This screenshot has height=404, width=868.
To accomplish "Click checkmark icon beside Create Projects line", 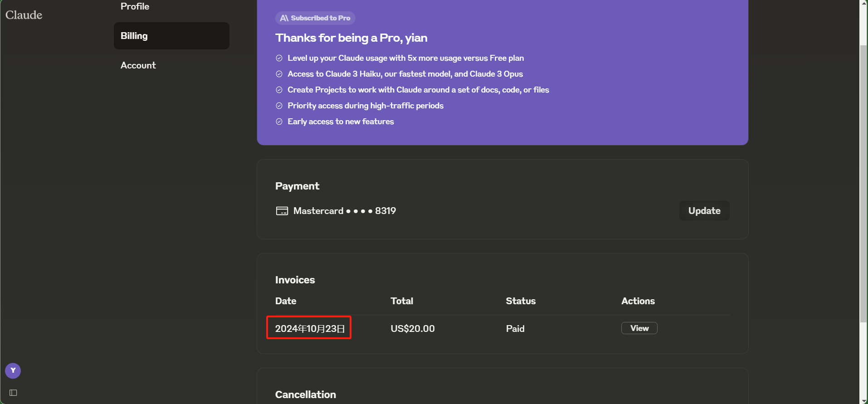I will tap(279, 90).
